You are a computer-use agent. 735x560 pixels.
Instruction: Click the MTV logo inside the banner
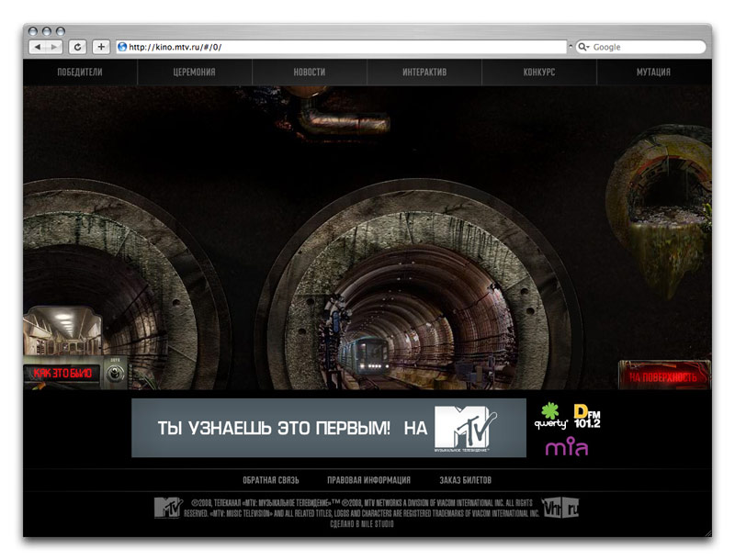[465, 428]
